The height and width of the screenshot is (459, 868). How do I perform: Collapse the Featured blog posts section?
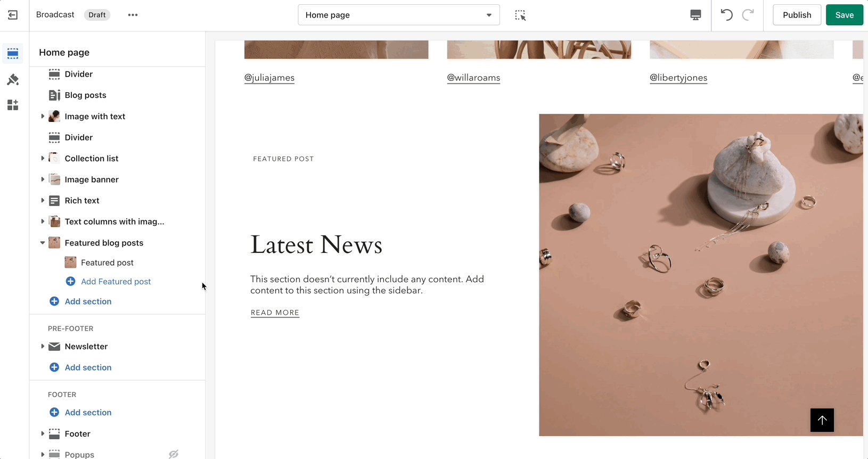43,243
